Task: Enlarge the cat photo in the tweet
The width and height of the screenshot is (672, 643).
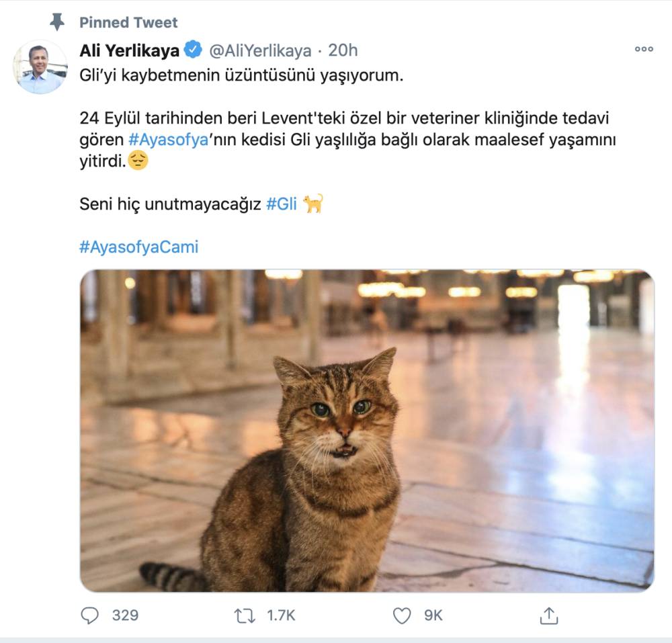Action: 367,431
